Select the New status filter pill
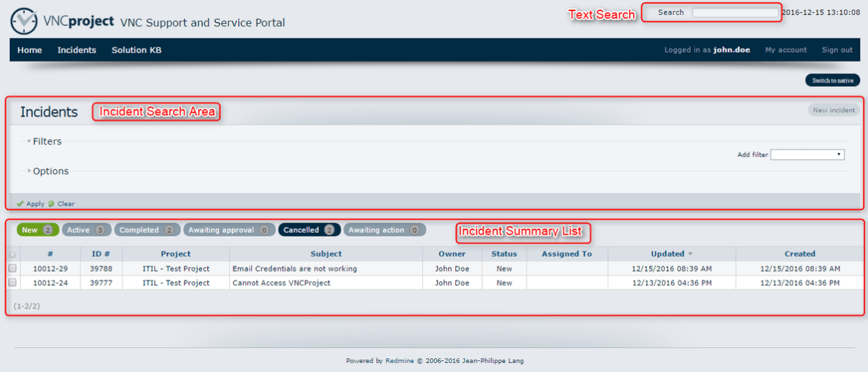868x372 pixels. coord(37,230)
